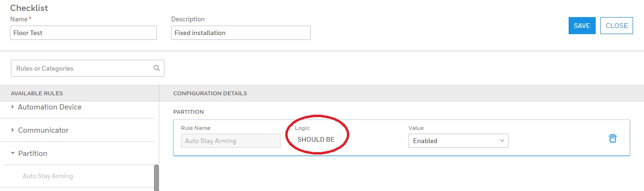Delete the Auto Stay Arming rule
The width and height of the screenshot is (644, 191).
coord(612,138)
